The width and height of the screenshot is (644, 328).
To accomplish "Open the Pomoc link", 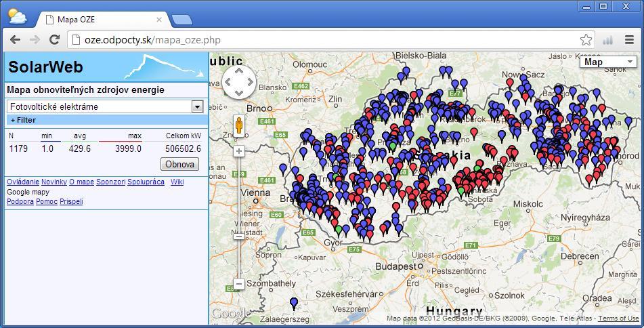I will (47, 201).
